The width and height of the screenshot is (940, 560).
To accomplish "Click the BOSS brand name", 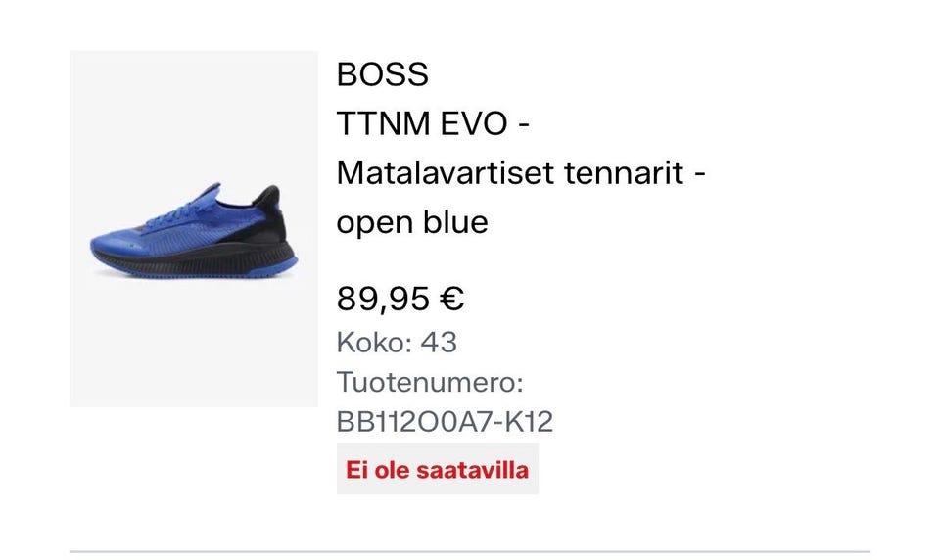I will [x=383, y=74].
